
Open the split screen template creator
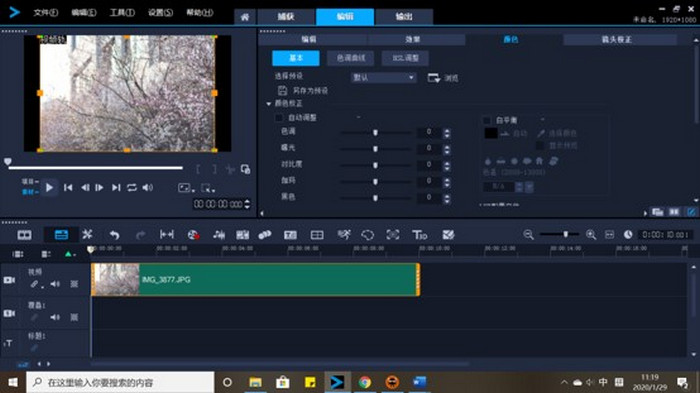[317, 235]
